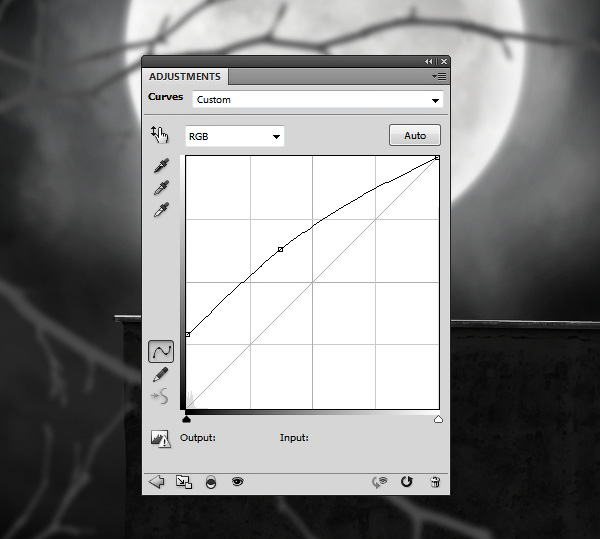Select the edit points curve tool
The width and height of the screenshot is (600, 539).
point(161,351)
